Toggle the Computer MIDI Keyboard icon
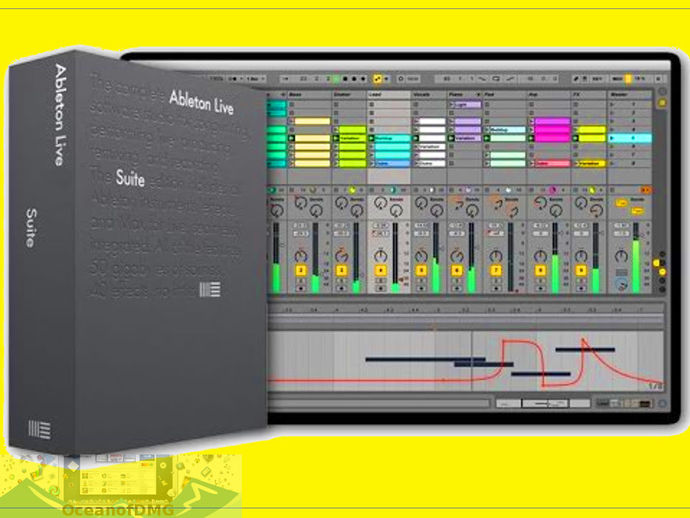 point(585,79)
